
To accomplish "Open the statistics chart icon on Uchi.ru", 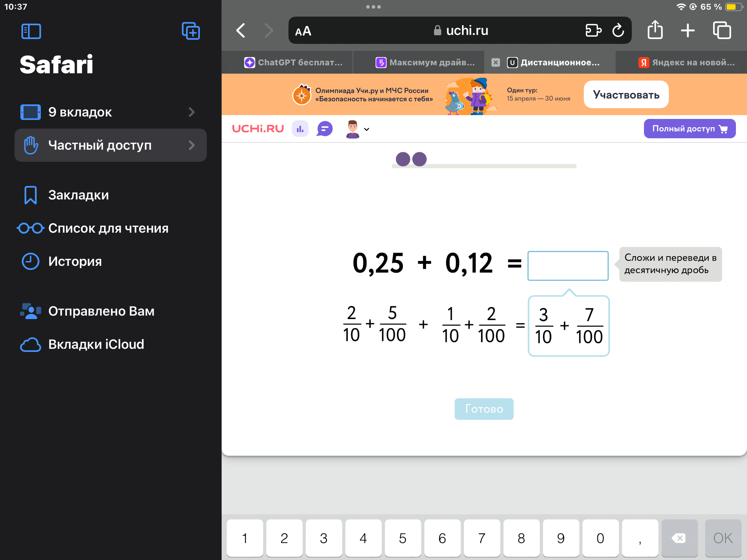I will coord(300,129).
